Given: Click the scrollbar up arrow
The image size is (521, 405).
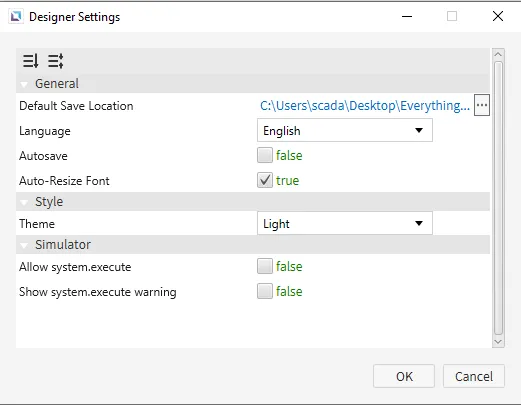Looking at the screenshot, I should 498,54.
